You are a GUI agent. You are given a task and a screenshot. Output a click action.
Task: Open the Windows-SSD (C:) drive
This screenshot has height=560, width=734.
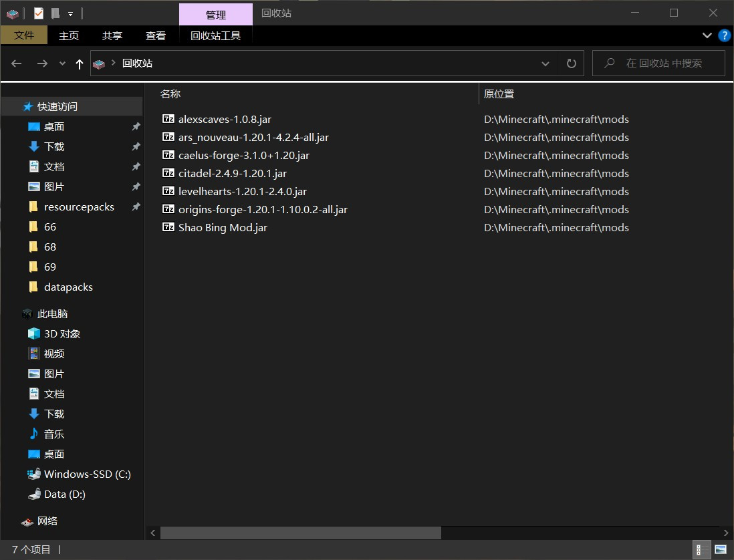(x=87, y=474)
